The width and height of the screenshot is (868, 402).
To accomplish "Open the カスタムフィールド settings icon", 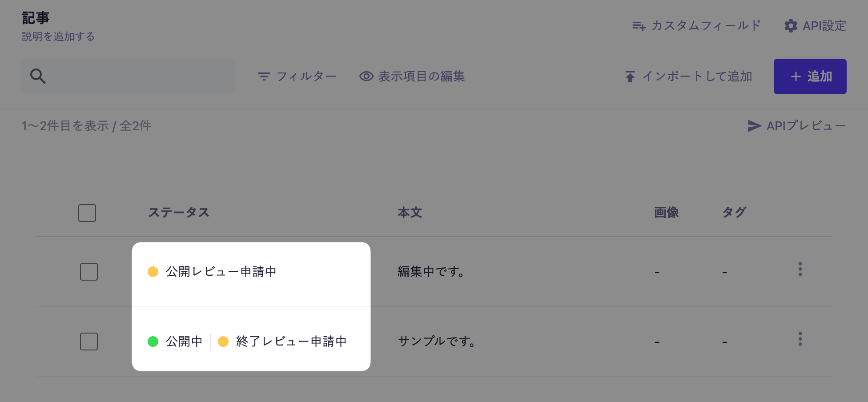I will [638, 26].
